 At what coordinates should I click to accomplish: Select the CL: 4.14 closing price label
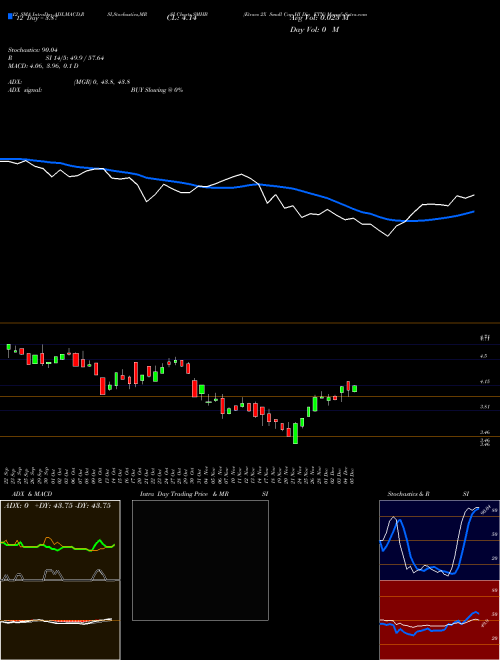click(x=182, y=18)
